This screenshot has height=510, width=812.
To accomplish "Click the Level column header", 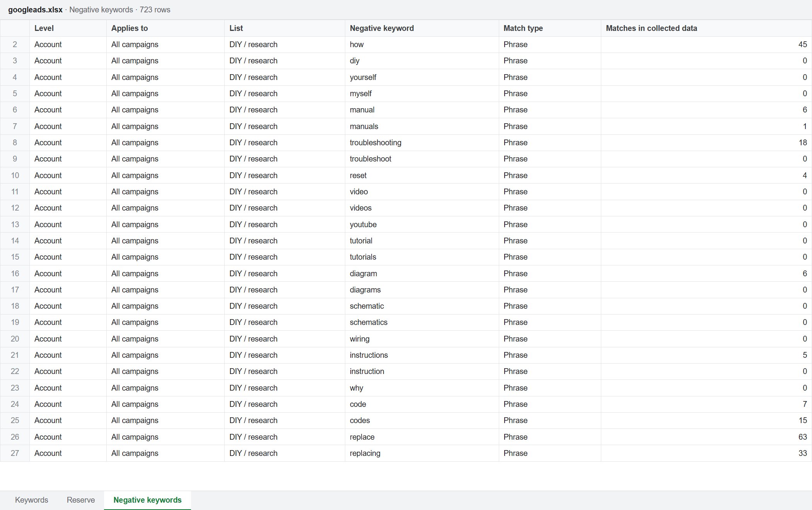I will point(68,28).
